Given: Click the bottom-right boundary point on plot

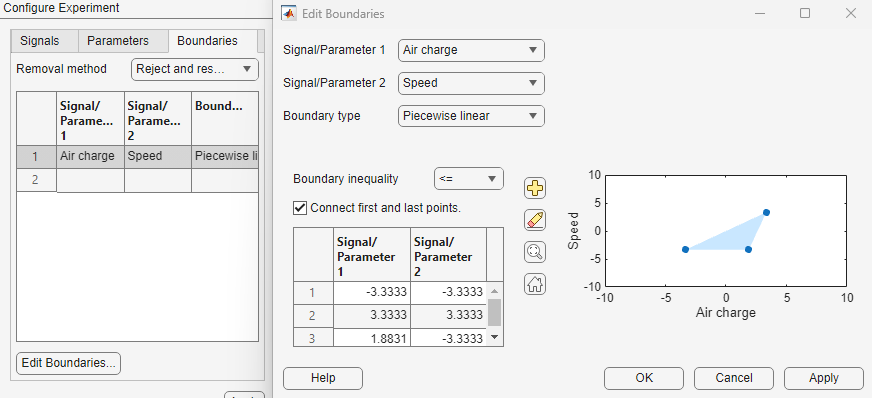Looking at the screenshot, I should pos(749,250).
